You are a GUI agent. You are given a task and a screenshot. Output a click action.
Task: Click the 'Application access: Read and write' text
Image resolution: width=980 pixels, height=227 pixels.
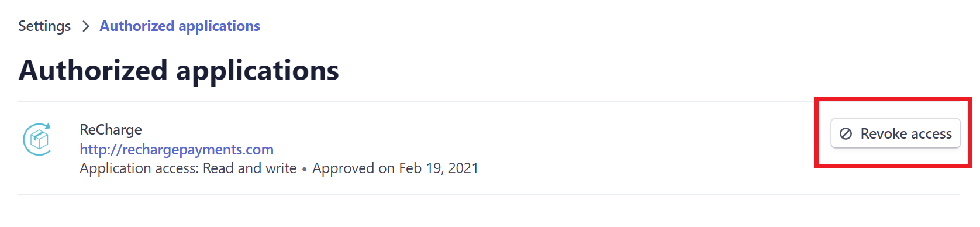coord(188,168)
